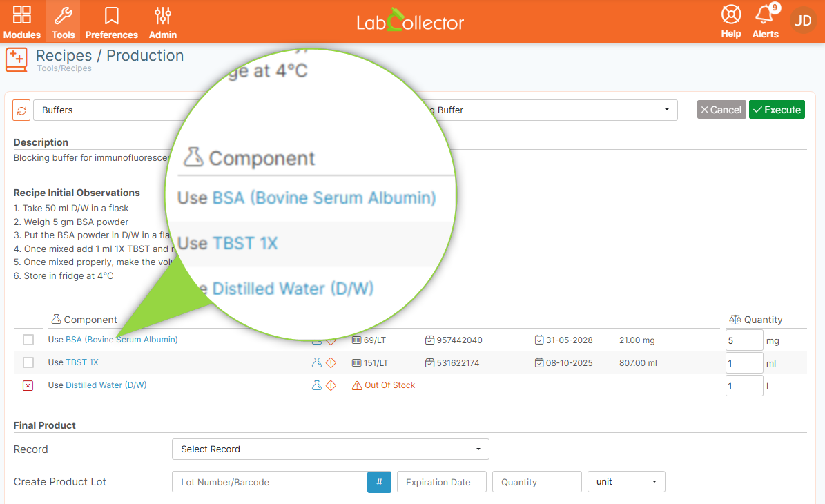Click lot icon next to 957442040
Image resolution: width=825 pixels, height=504 pixels.
430,340
